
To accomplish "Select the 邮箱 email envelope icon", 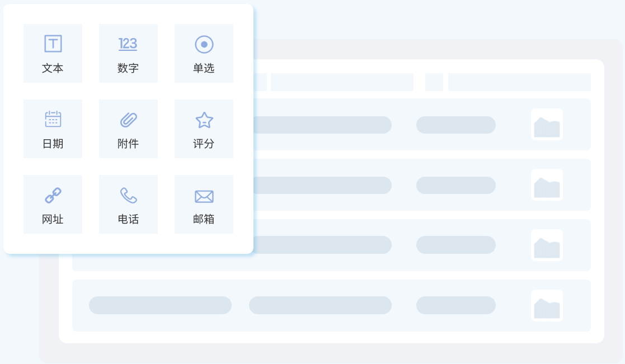I will (x=204, y=196).
